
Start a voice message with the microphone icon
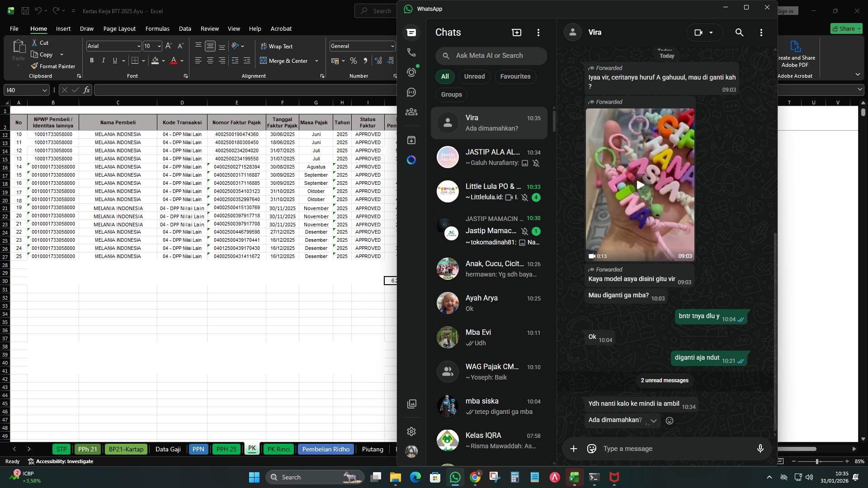(x=760, y=448)
